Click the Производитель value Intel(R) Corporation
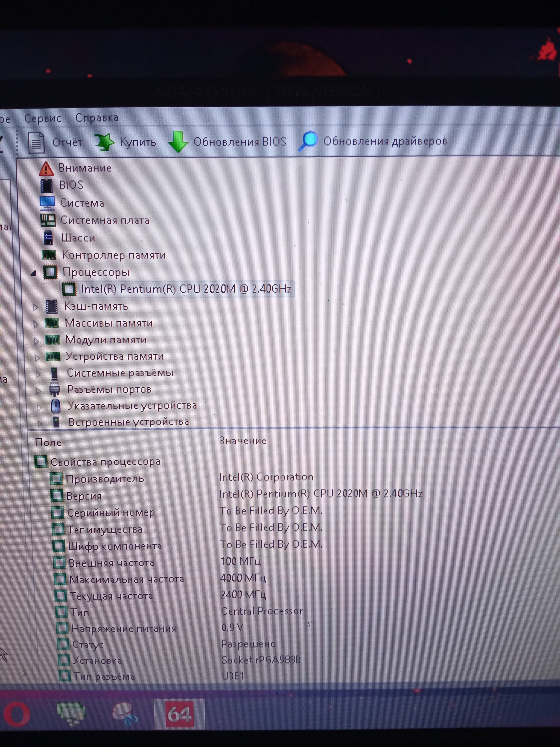 pos(266,477)
